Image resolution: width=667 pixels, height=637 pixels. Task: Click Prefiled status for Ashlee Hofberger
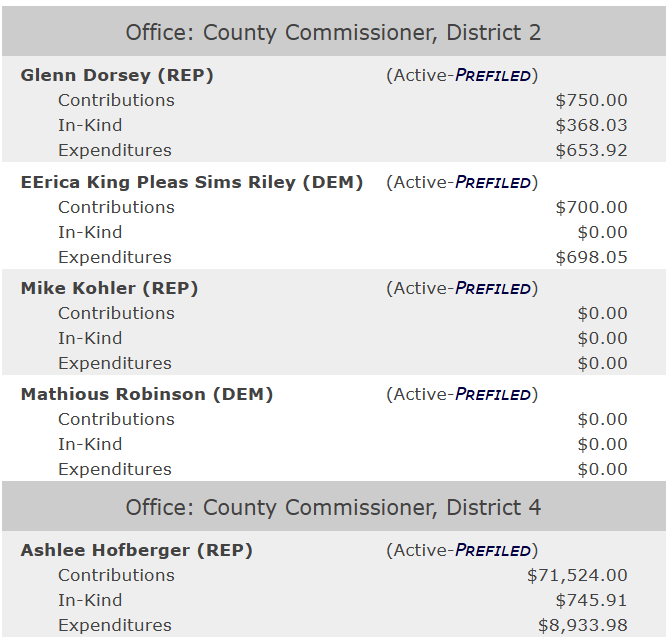pyautogui.click(x=493, y=550)
